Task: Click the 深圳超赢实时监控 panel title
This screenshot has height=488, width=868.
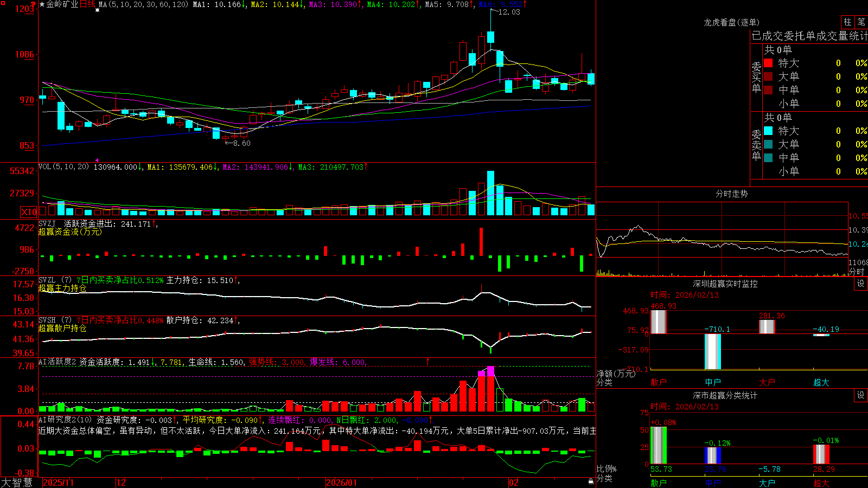Action: click(x=725, y=284)
